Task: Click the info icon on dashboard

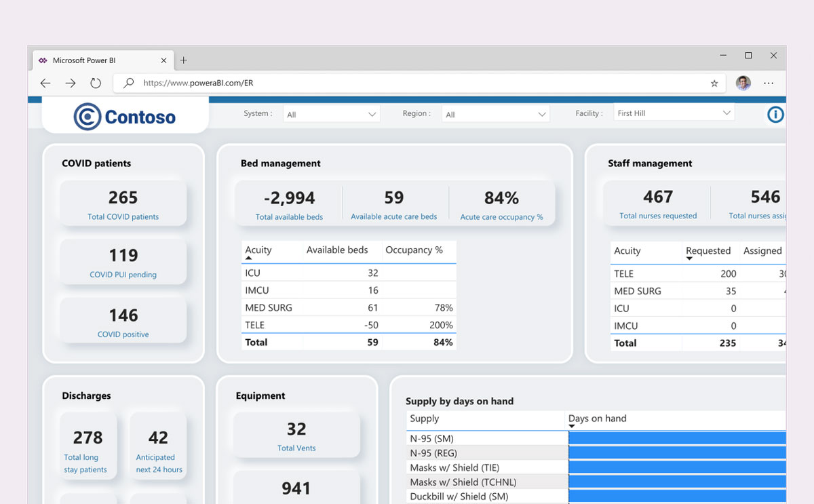Action: [x=775, y=115]
